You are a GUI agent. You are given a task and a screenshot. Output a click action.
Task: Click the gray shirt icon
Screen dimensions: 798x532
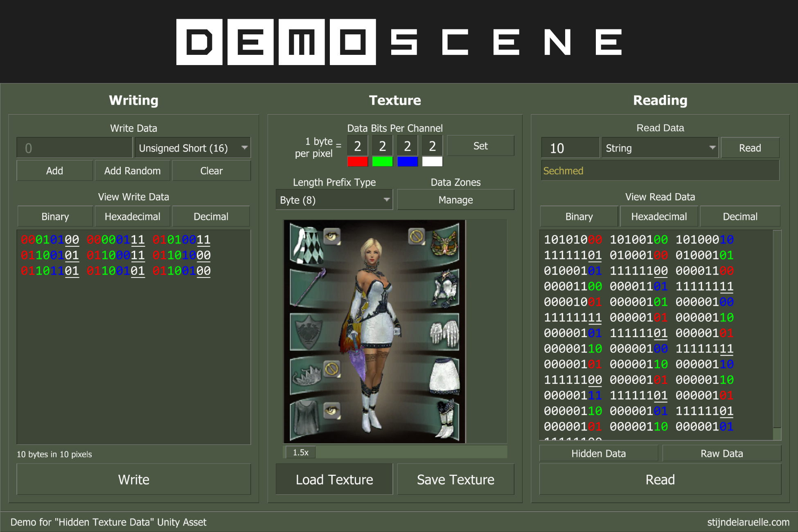tap(307, 417)
